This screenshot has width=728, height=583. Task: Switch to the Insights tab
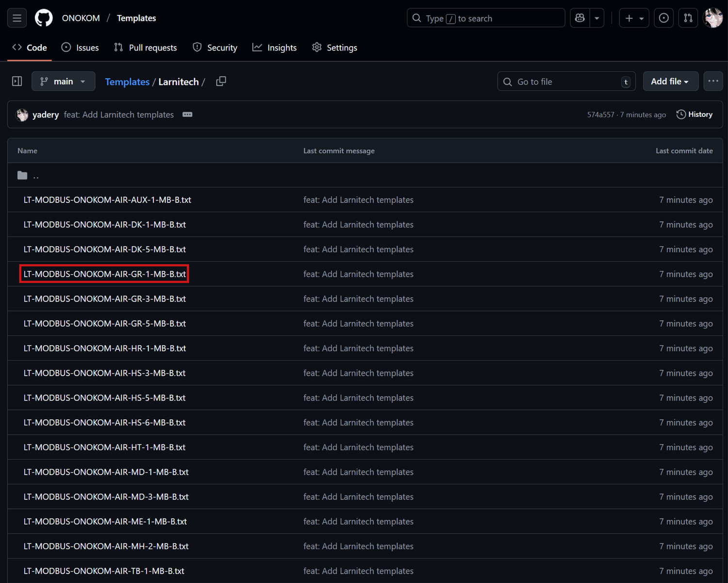click(275, 48)
